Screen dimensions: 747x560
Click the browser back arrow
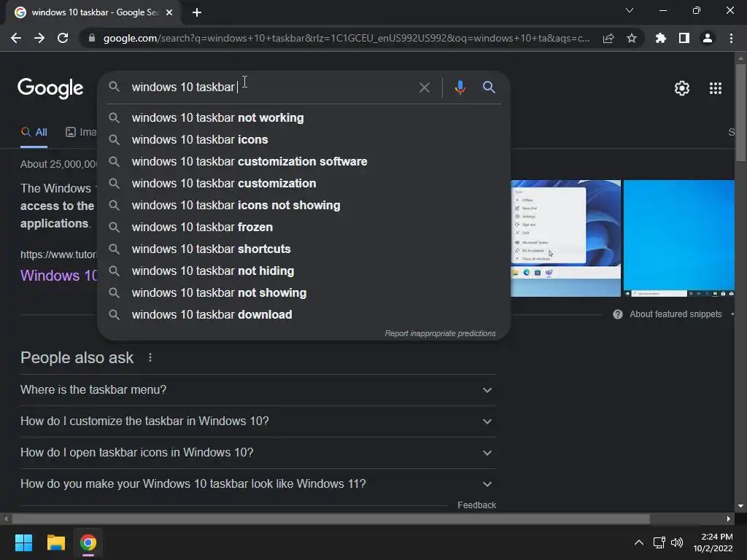point(16,38)
